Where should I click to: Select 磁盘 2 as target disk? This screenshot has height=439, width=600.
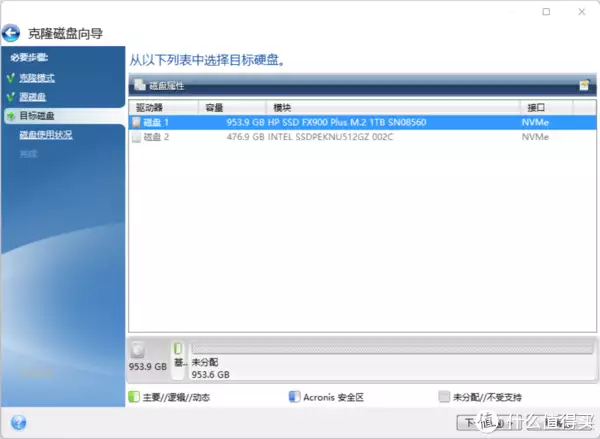[362, 137]
